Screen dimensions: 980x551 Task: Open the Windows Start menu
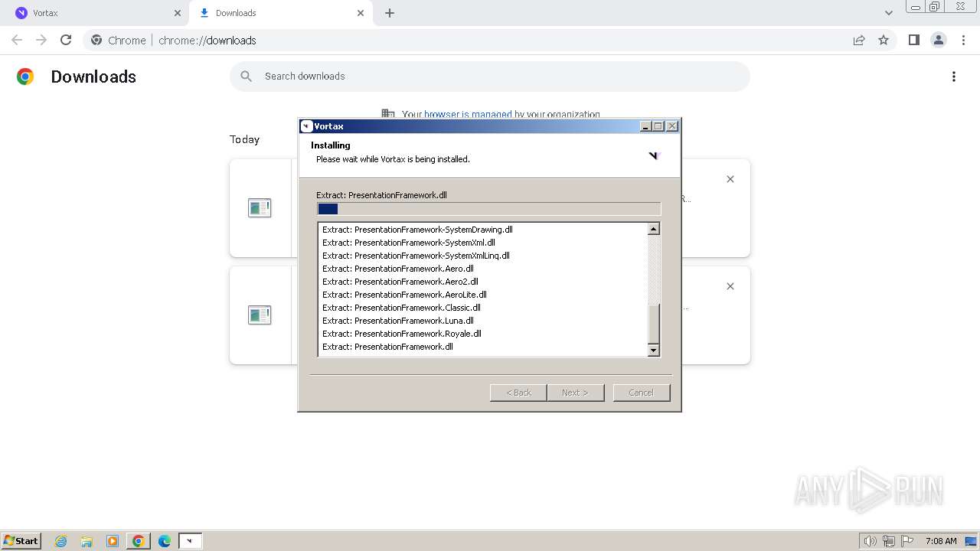(x=21, y=540)
